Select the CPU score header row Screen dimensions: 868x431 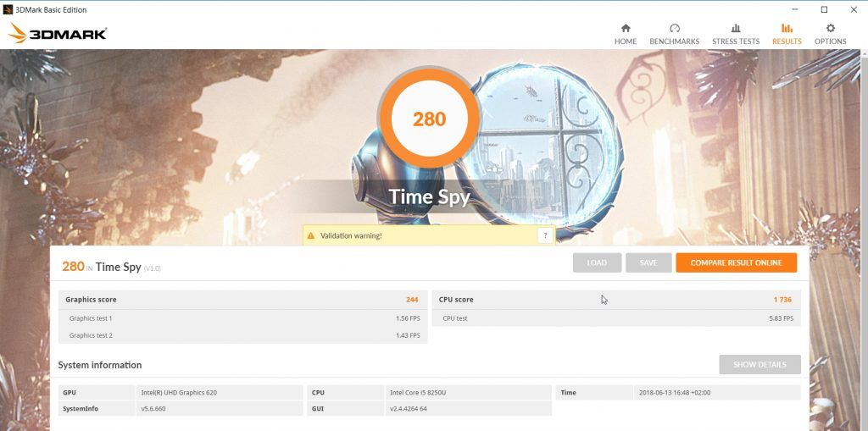pos(616,300)
